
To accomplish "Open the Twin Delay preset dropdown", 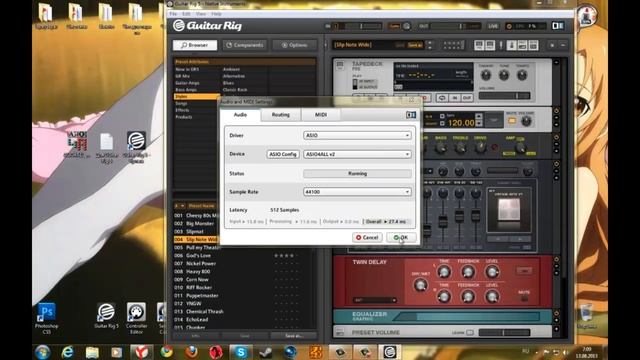I will coord(375,300).
